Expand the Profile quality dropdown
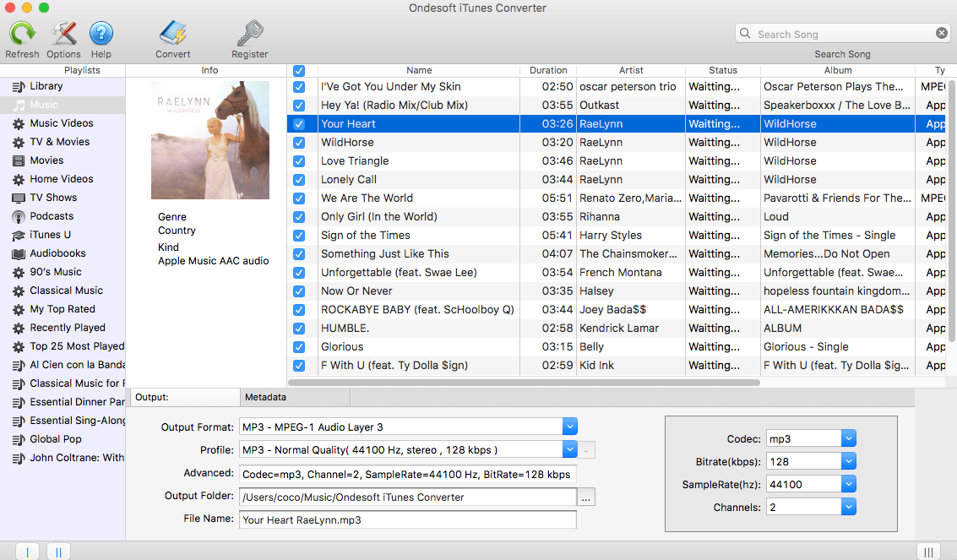Viewport: 957px width, 560px height. click(x=569, y=449)
